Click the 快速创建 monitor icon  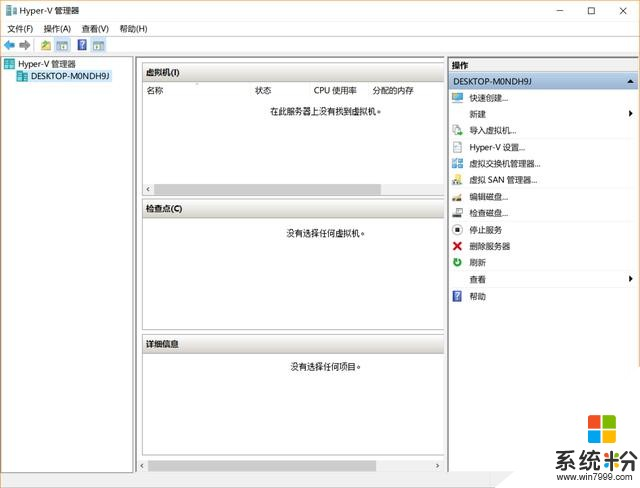pyautogui.click(x=458, y=98)
